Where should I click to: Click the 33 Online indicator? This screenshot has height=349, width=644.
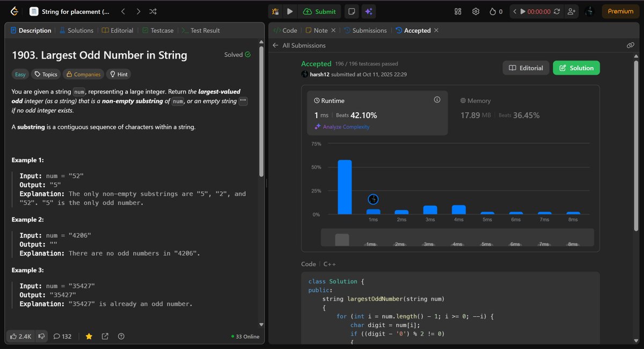coord(245,337)
